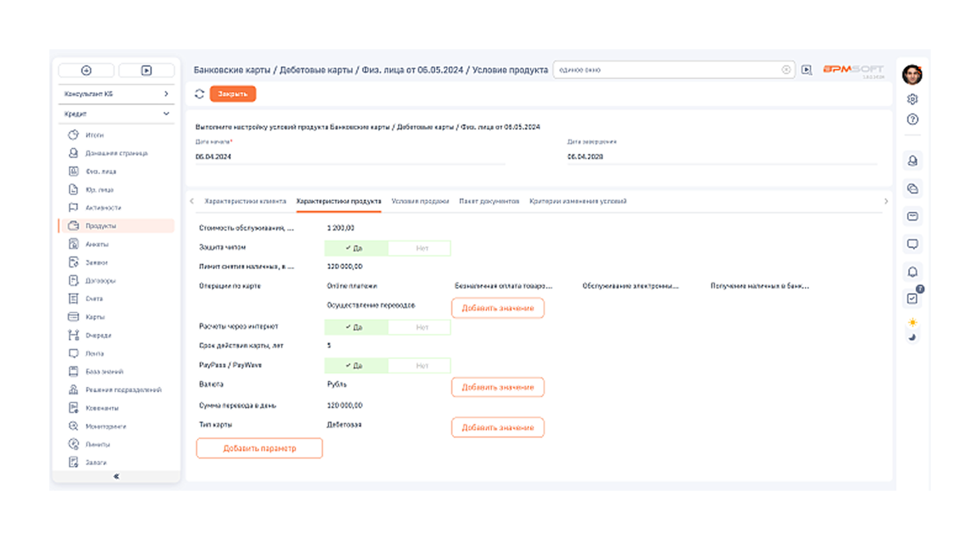Switch to dark theme moon icon
This screenshot has height=540, width=980.
[x=912, y=337]
